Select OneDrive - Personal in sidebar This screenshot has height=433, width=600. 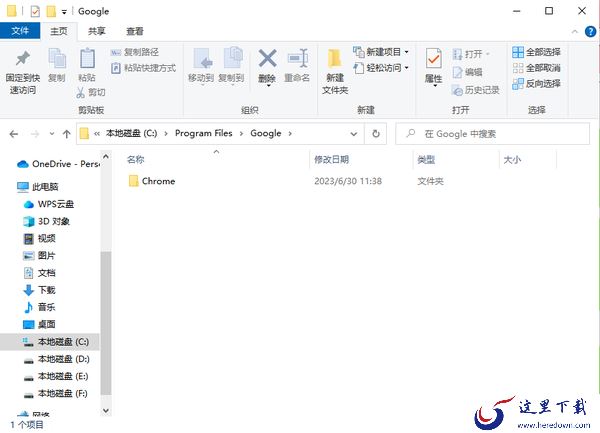click(58, 164)
